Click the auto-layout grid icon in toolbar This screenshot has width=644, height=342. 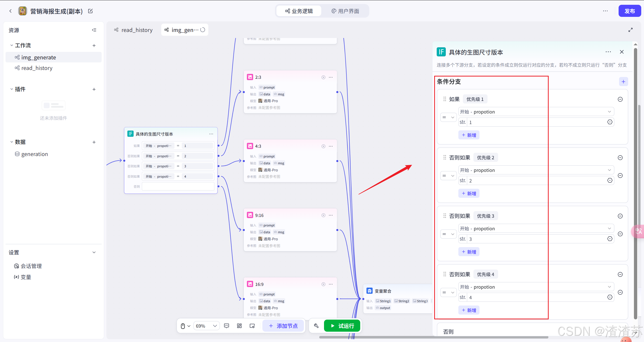pos(239,326)
